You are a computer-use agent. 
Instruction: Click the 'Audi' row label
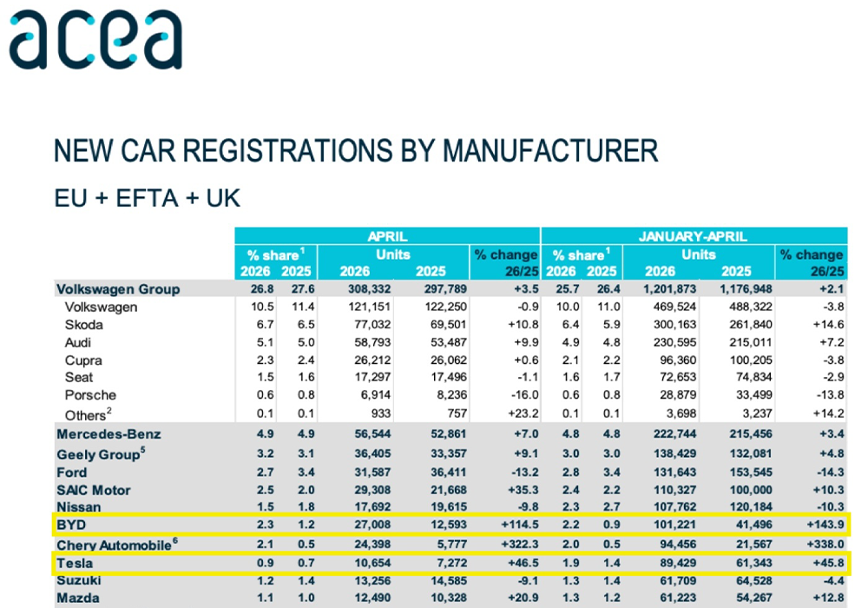[x=77, y=342]
